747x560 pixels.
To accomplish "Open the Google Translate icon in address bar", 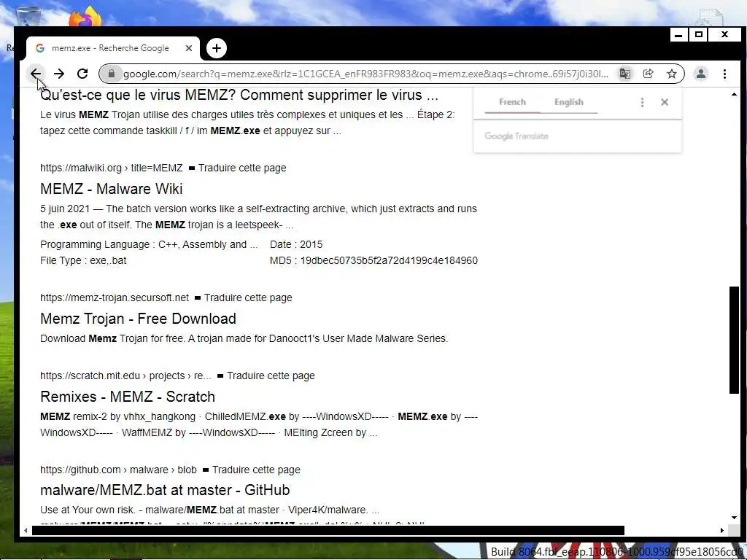I will (624, 74).
